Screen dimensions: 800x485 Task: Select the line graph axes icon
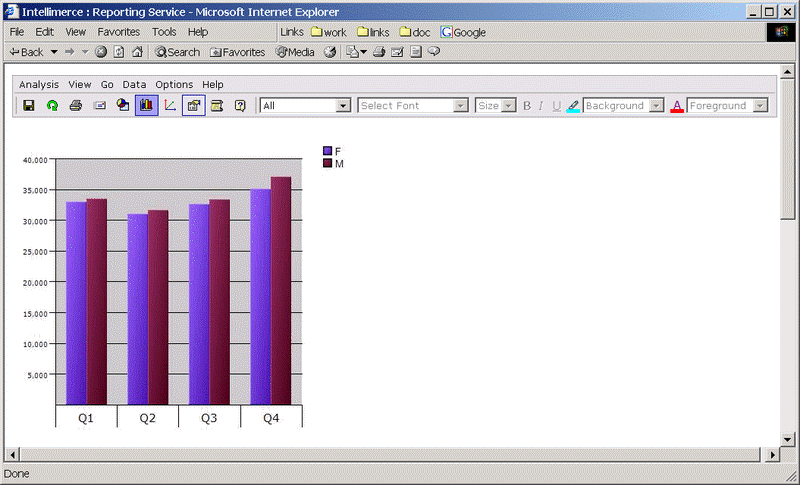click(170, 106)
